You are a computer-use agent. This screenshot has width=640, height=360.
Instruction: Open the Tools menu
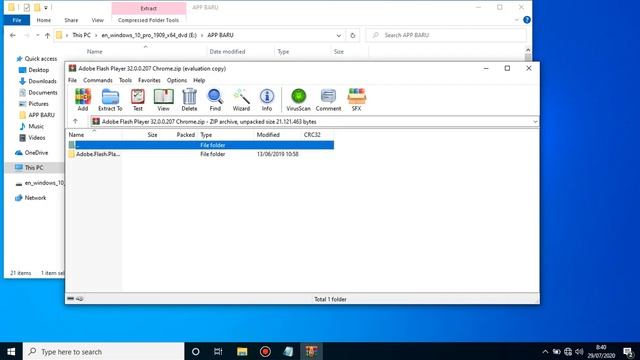point(125,80)
